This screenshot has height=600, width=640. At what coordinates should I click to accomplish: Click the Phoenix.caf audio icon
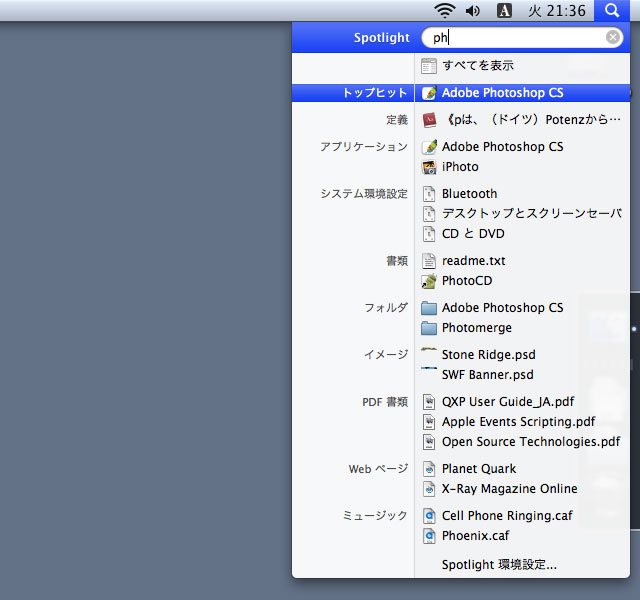pyautogui.click(x=429, y=536)
